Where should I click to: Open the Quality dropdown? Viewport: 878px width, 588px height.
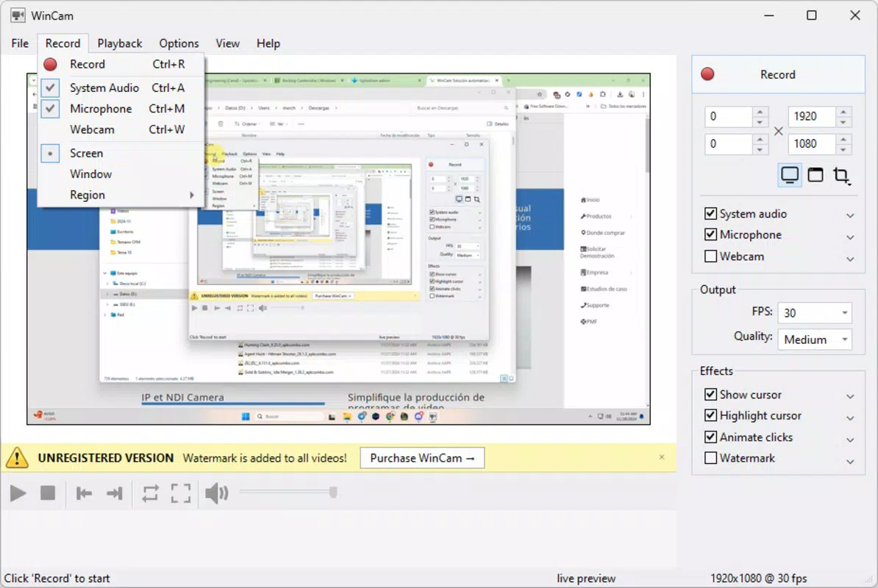(x=815, y=340)
